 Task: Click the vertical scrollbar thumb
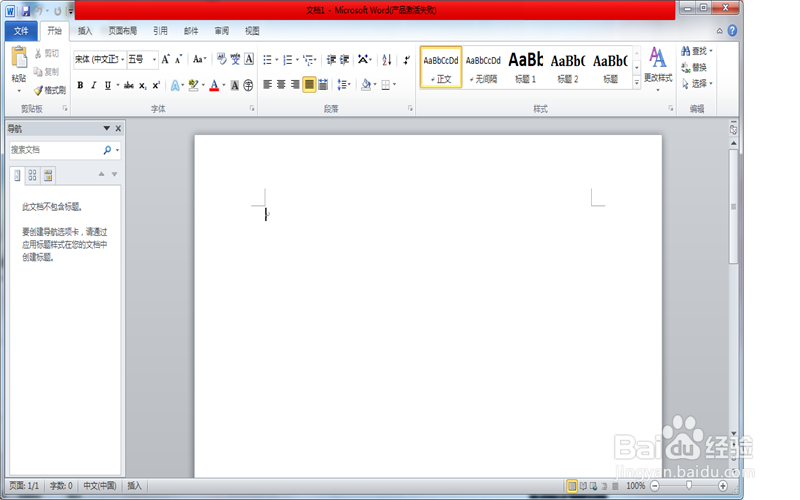click(x=733, y=207)
